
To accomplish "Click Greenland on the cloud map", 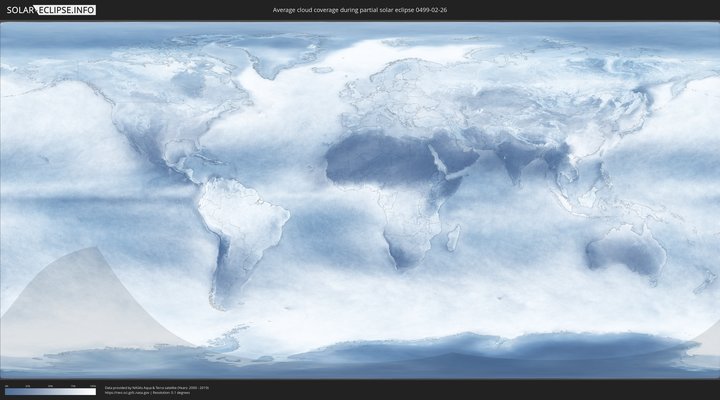I will (x=282, y=55).
